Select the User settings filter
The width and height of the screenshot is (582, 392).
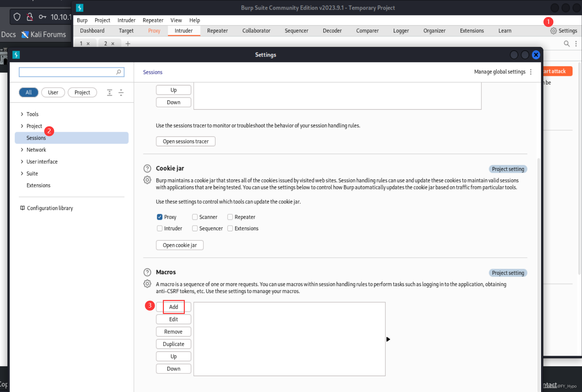53,92
